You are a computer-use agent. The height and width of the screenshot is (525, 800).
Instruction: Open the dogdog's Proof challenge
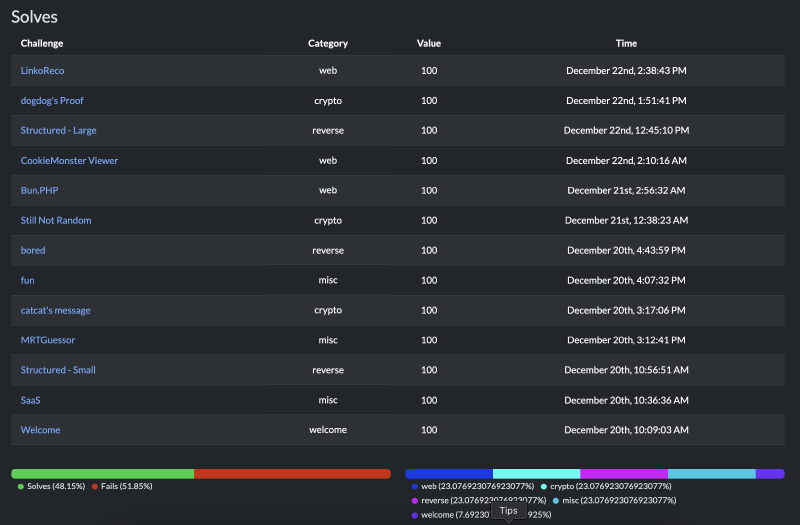point(52,101)
